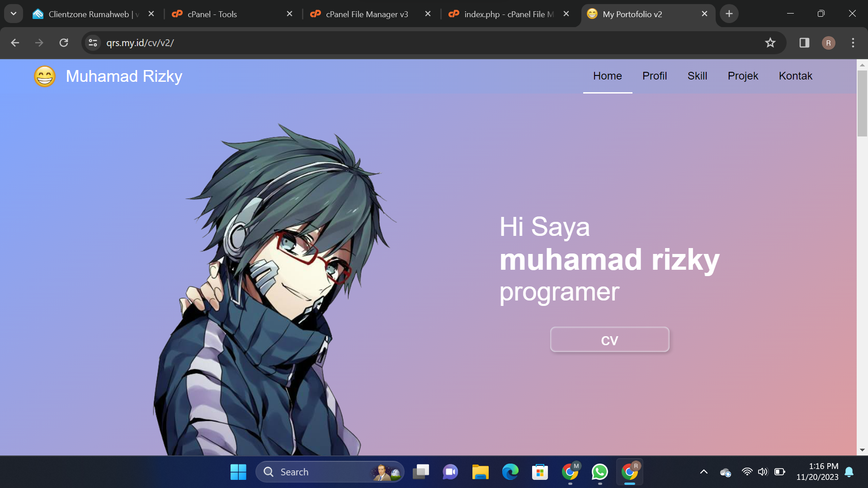Bookmark this page with the star icon
This screenshot has width=868, height=488.
[770, 43]
